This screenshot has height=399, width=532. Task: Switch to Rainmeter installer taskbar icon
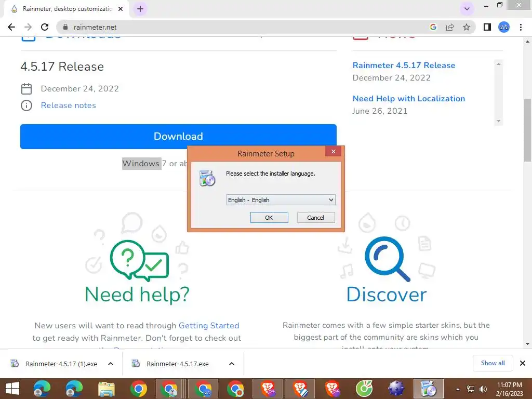[x=428, y=389]
